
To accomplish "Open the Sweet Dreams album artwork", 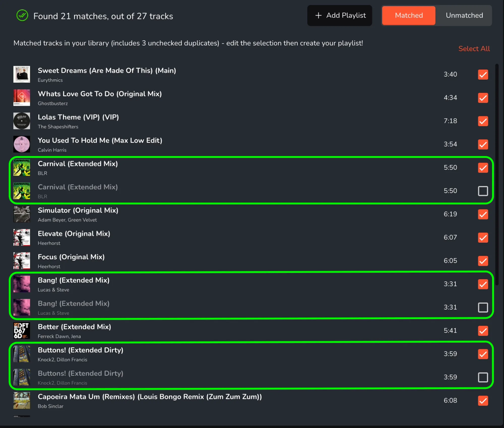I will [x=22, y=74].
